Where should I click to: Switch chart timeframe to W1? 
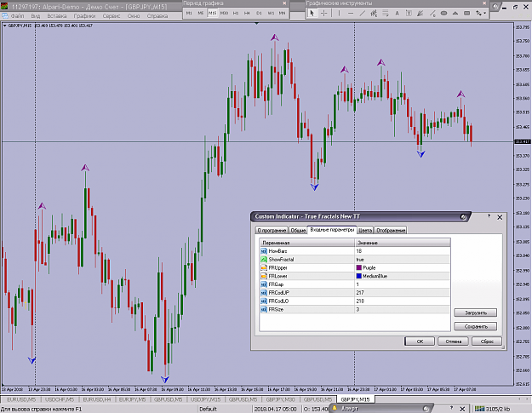[x=271, y=13]
